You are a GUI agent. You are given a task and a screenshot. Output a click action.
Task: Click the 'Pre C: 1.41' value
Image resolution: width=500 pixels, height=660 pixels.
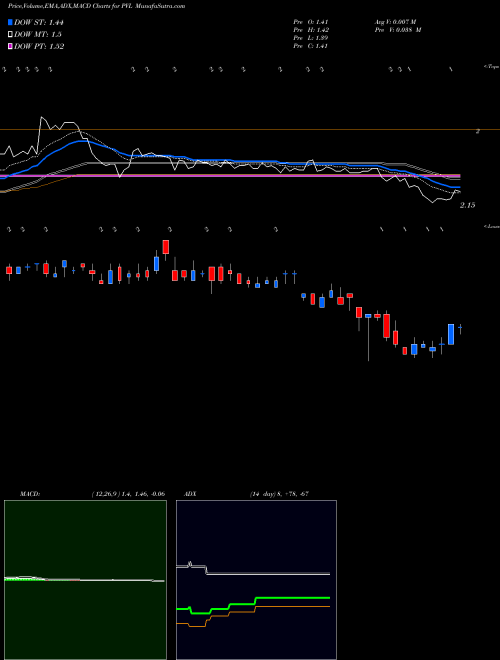tap(311, 46)
